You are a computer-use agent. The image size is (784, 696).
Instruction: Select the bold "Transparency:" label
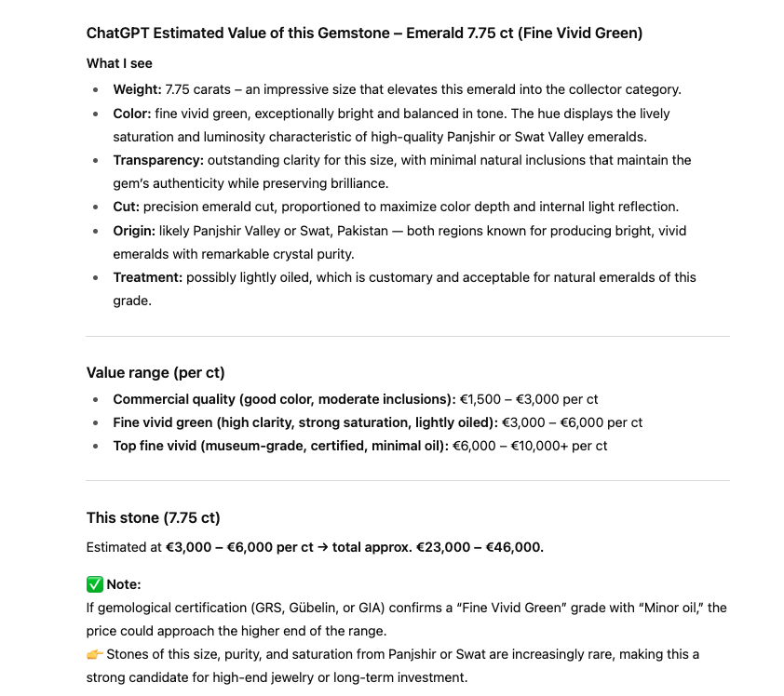click(158, 160)
